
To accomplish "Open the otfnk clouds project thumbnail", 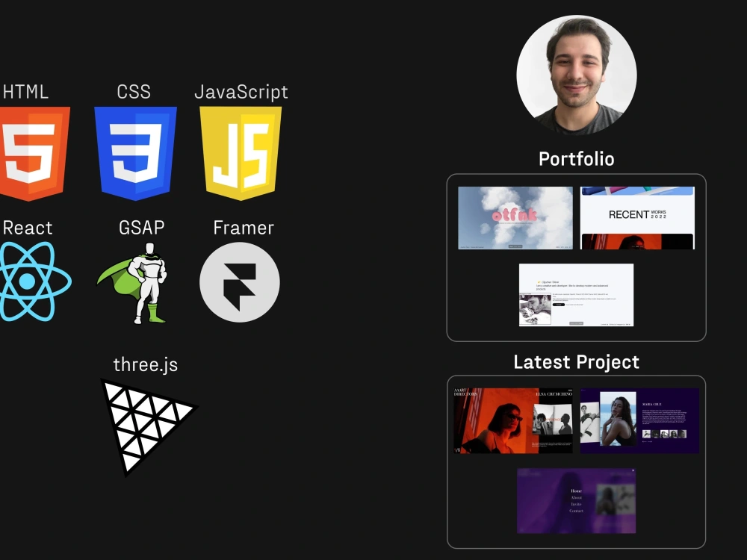I will click(516, 217).
